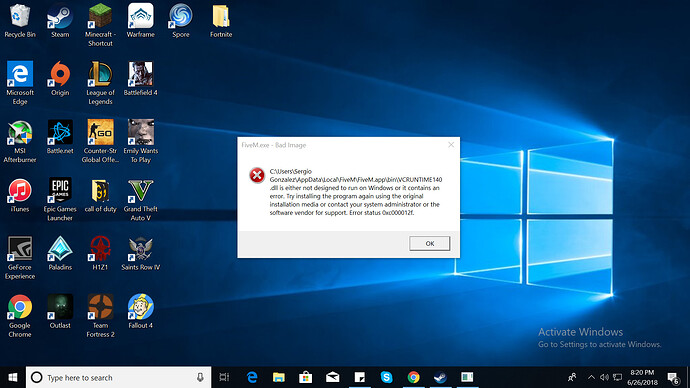Select the call of duty icon
Image resolution: width=690 pixels, height=388 pixels.
(100, 196)
